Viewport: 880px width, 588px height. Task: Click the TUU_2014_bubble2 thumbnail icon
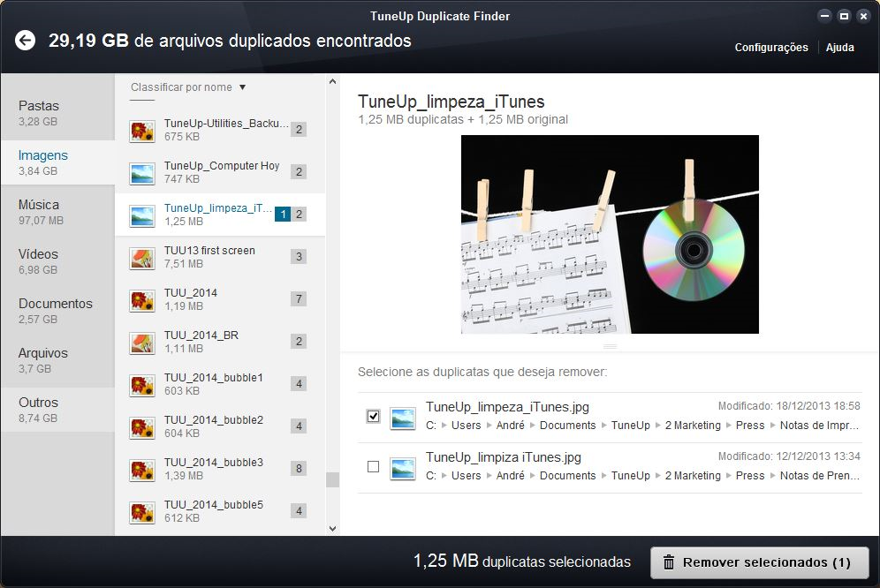(x=142, y=427)
